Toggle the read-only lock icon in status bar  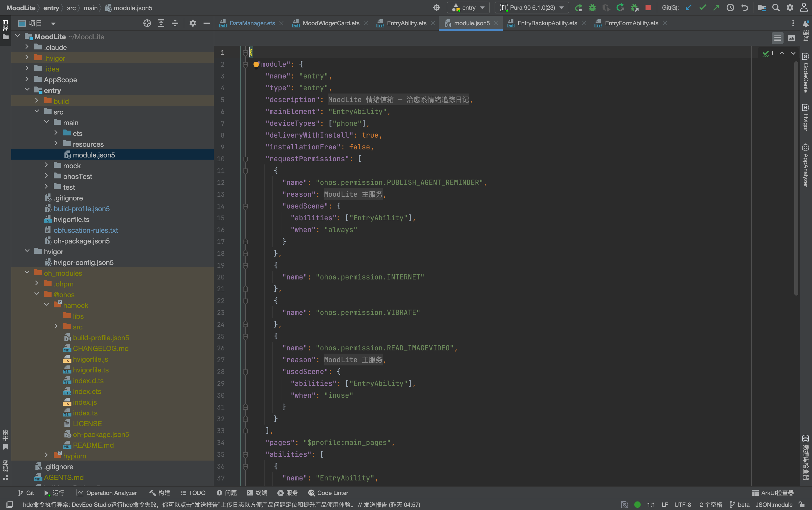[x=802, y=505]
